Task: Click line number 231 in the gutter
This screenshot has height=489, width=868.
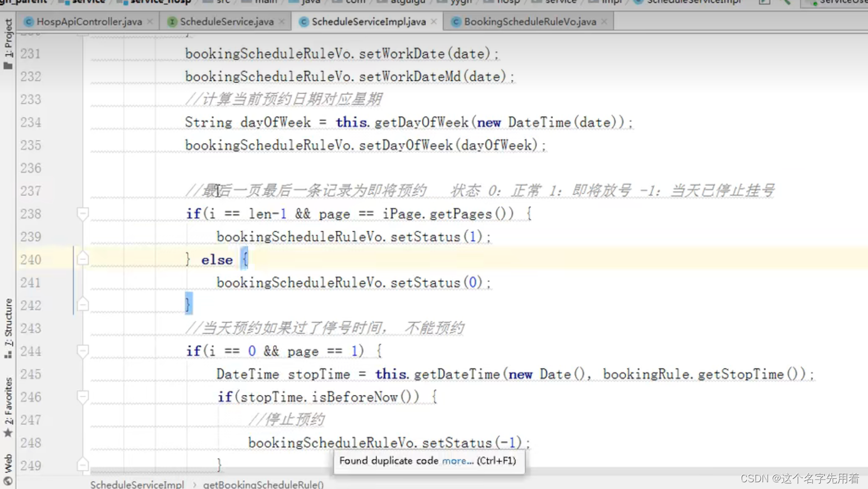Action: pos(30,54)
